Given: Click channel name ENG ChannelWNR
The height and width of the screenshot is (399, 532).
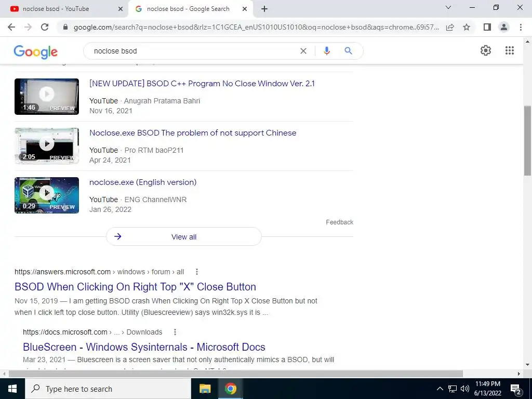Looking at the screenshot, I should [x=156, y=199].
